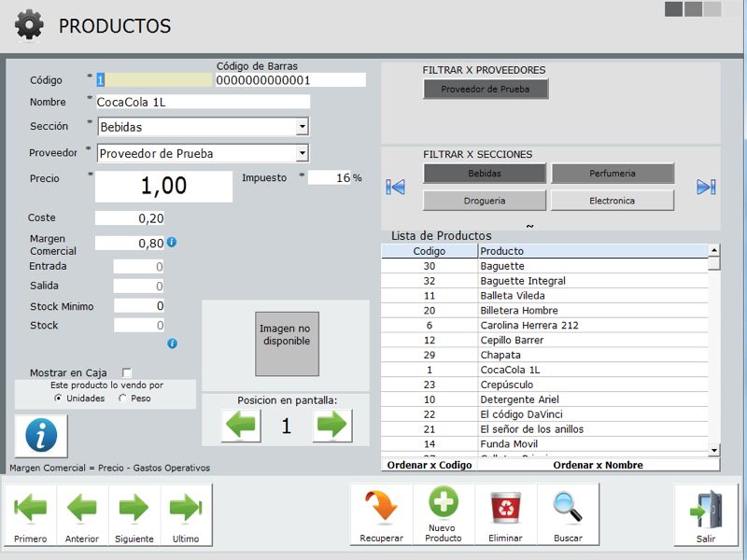Select the Unidades radio button
Viewport: 747px width, 560px height.
[x=59, y=399]
